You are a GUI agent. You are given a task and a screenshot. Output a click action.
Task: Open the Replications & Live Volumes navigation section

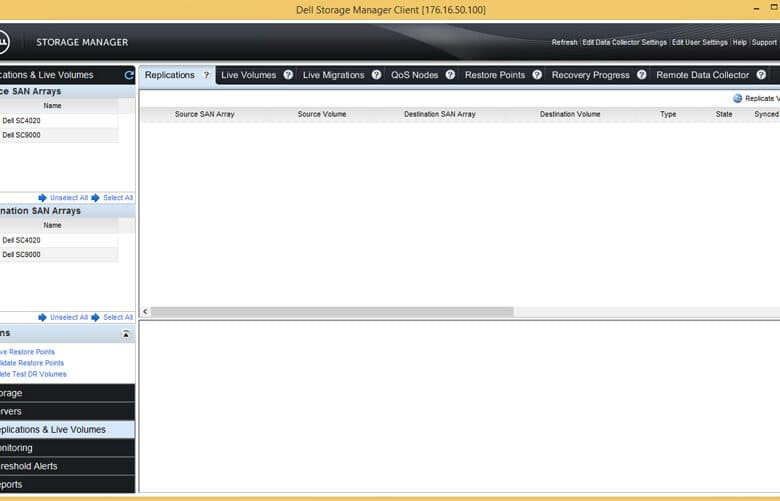click(x=67, y=429)
